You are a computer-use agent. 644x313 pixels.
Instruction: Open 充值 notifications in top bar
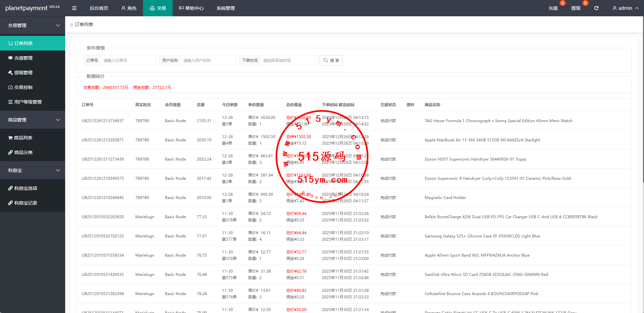553,8
